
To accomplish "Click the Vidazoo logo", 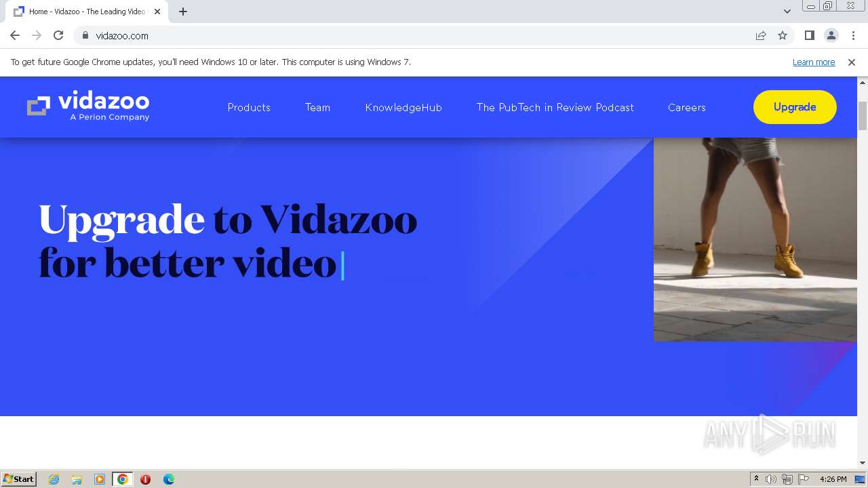I will [88, 106].
